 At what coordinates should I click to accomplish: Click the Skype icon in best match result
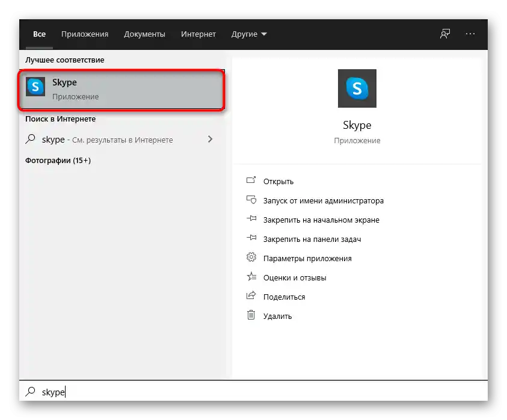(35, 87)
